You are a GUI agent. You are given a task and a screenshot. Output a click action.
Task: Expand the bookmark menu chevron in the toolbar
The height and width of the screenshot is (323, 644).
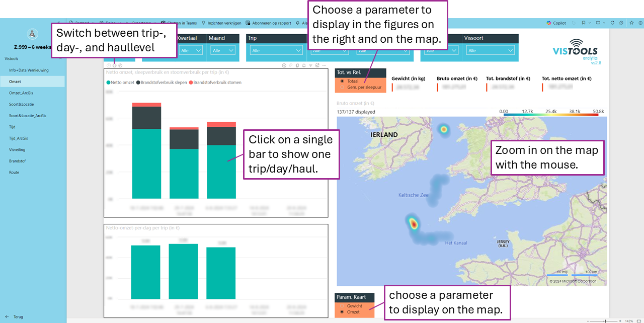589,23
